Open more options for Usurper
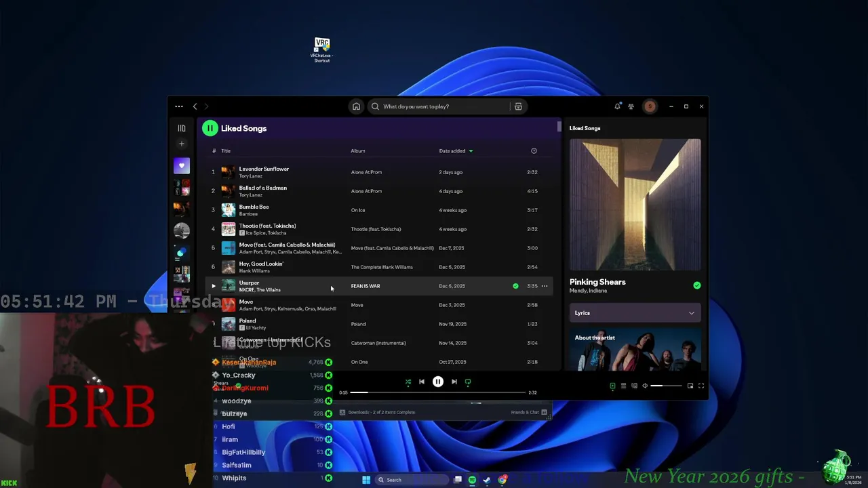868x488 pixels. tap(544, 286)
